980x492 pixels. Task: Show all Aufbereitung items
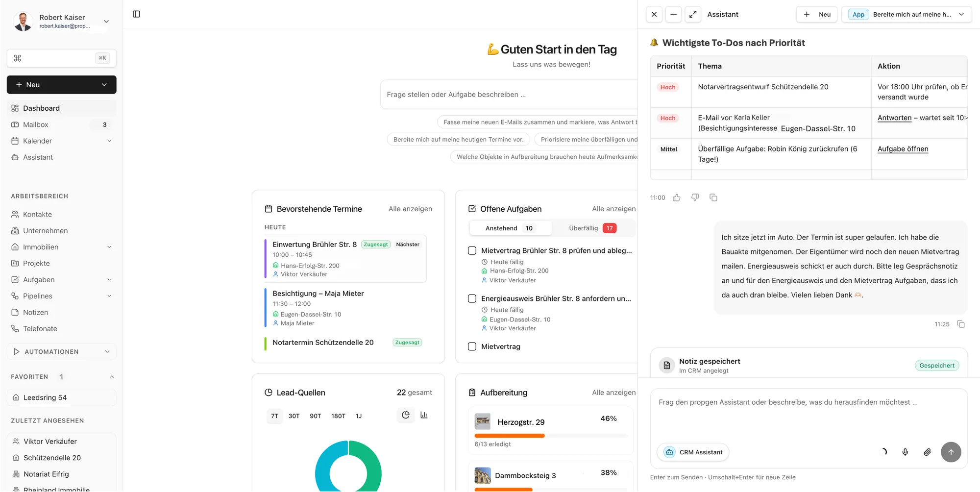point(613,393)
